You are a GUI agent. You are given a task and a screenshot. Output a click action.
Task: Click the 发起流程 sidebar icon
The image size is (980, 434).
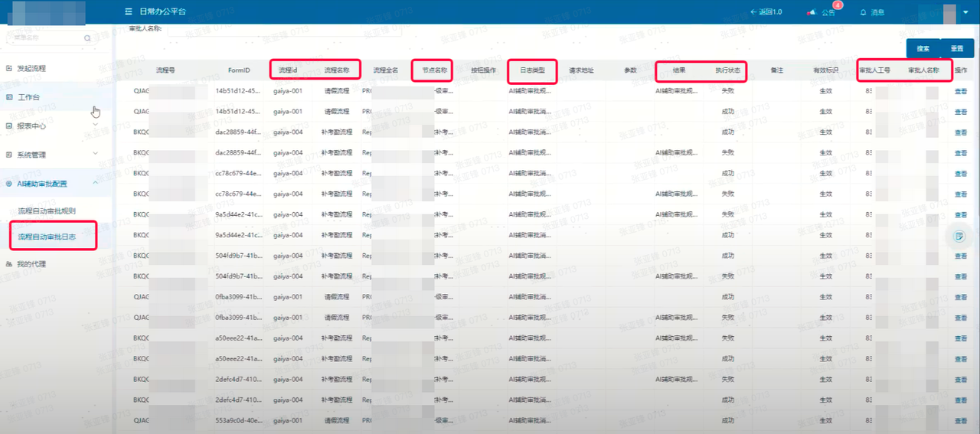(x=9, y=69)
